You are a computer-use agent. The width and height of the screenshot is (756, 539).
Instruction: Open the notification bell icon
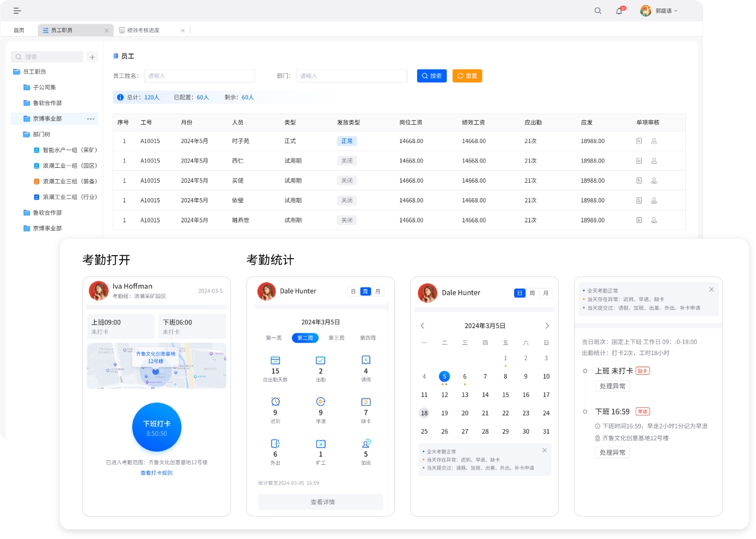pos(619,11)
